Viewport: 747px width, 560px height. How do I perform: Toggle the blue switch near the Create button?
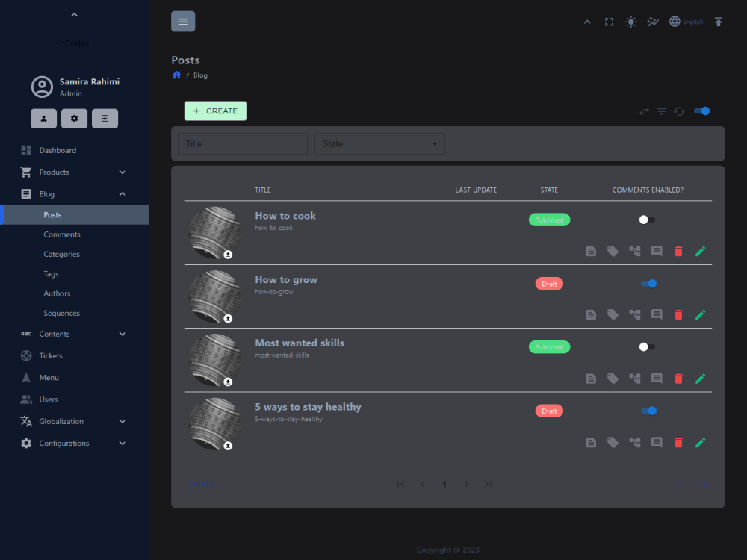pyautogui.click(x=701, y=111)
